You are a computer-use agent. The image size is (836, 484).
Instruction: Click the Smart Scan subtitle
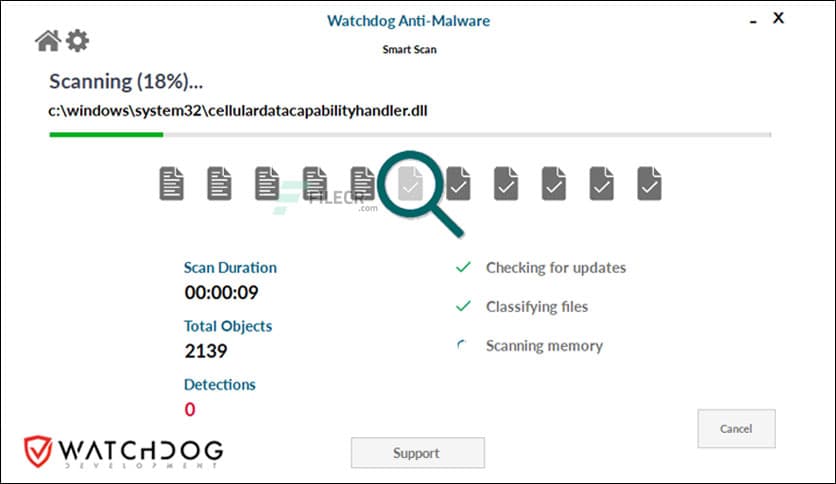pyautogui.click(x=409, y=50)
